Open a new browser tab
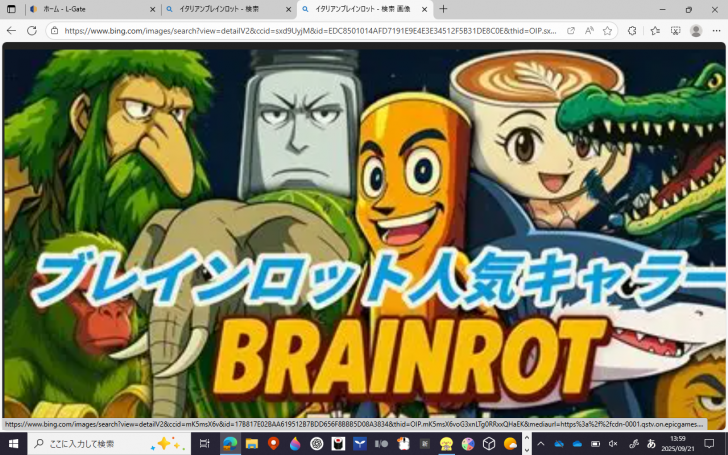Viewport: 728px width, 455px height. pyautogui.click(x=443, y=9)
